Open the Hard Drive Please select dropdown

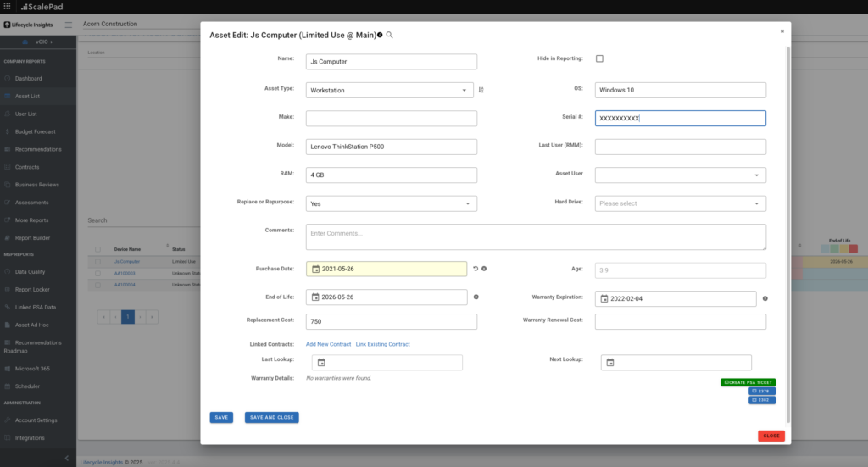click(x=681, y=203)
